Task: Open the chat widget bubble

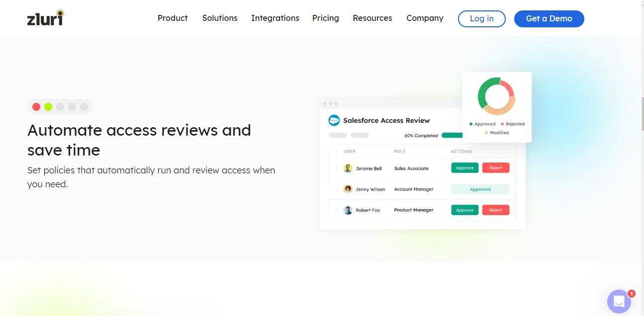Action: click(619, 302)
